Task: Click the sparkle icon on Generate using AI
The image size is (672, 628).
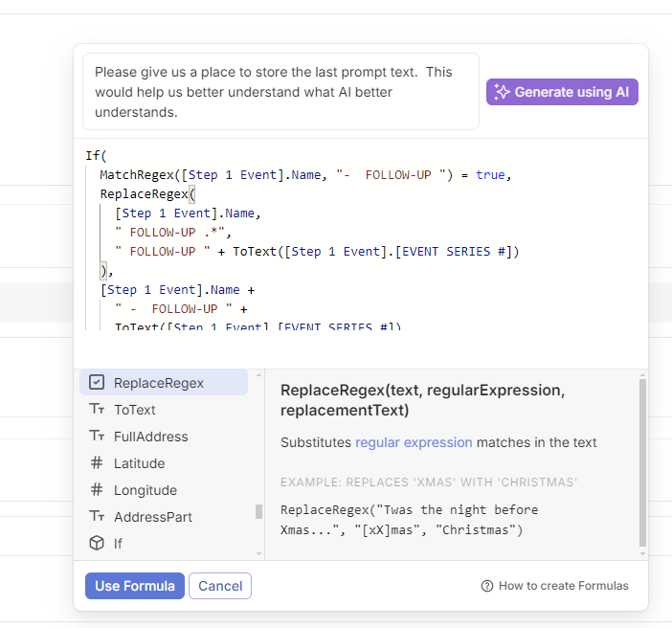Action: 503,92
